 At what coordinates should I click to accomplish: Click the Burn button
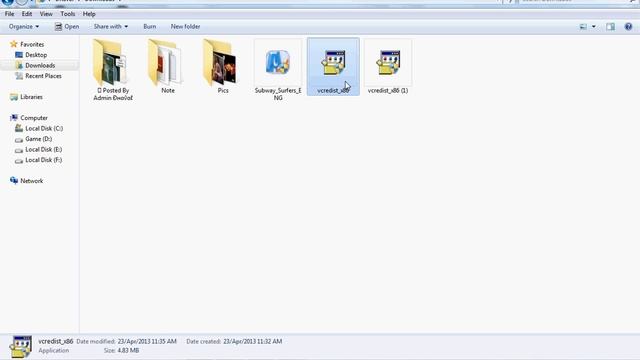(150, 27)
